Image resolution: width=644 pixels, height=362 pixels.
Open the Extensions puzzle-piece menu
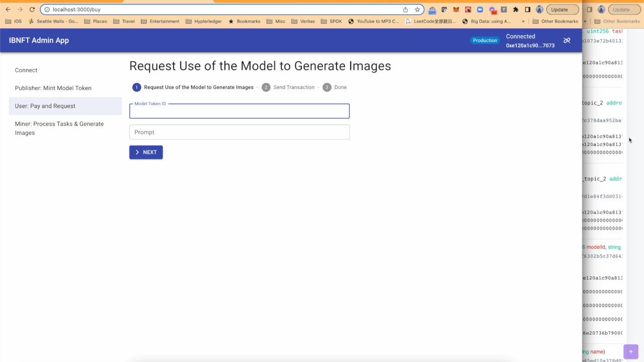tap(516, 10)
